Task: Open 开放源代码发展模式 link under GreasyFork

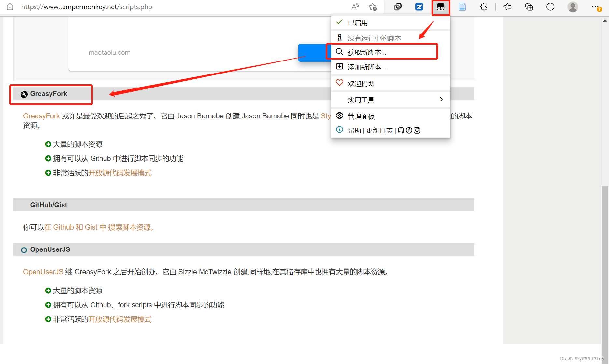Action: coord(120,173)
